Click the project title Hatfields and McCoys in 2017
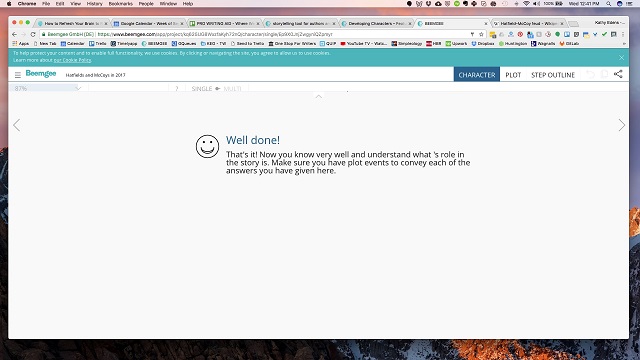Screen dimensions: 640x360 click(x=96, y=75)
